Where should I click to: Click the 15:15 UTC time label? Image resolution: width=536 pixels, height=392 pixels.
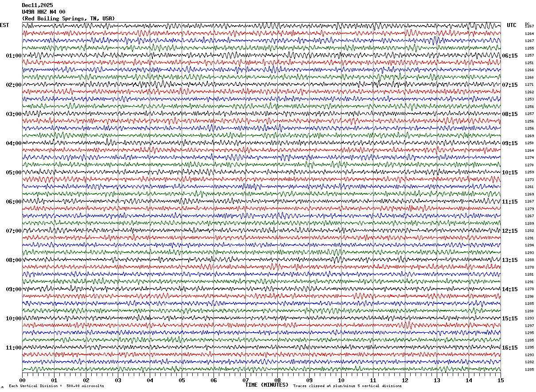pyautogui.click(x=510, y=319)
